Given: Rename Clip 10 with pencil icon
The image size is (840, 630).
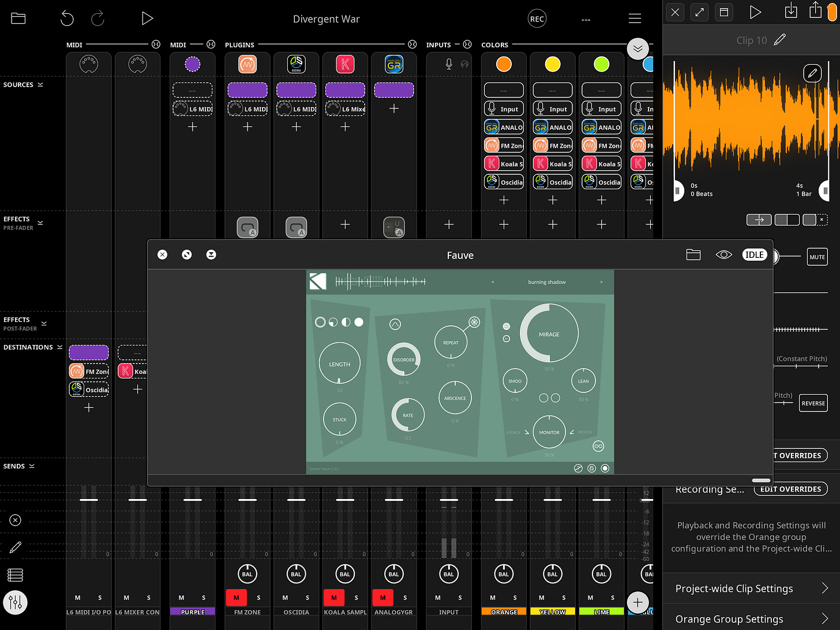Looking at the screenshot, I should tap(779, 40).
